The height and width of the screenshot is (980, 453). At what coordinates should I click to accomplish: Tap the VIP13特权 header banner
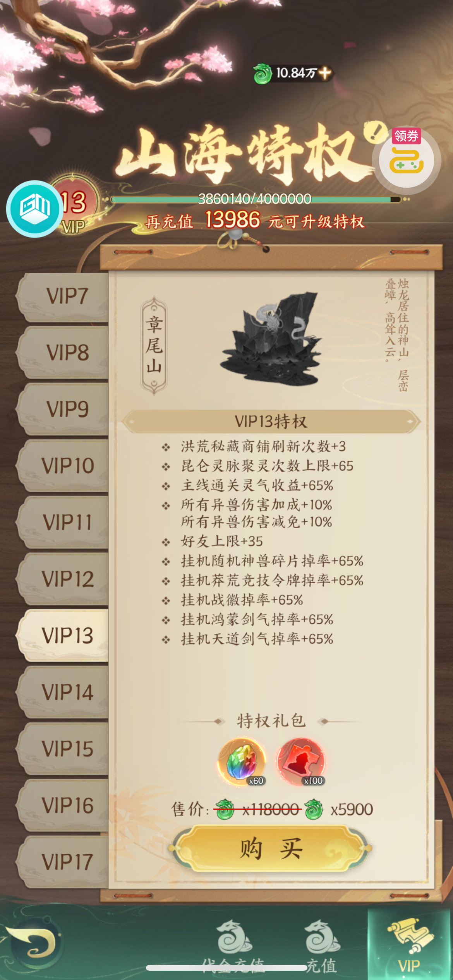(x=271, y=421)
